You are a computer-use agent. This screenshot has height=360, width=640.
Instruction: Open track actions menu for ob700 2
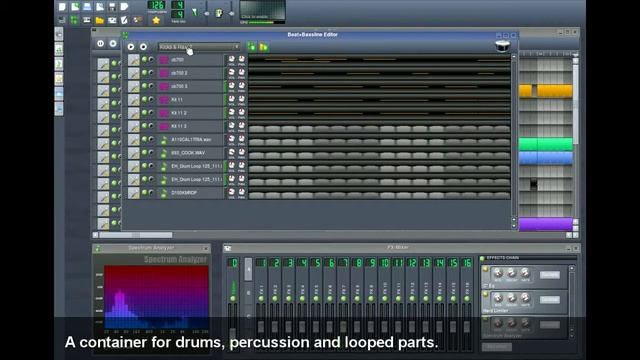(x=133, y=73)
